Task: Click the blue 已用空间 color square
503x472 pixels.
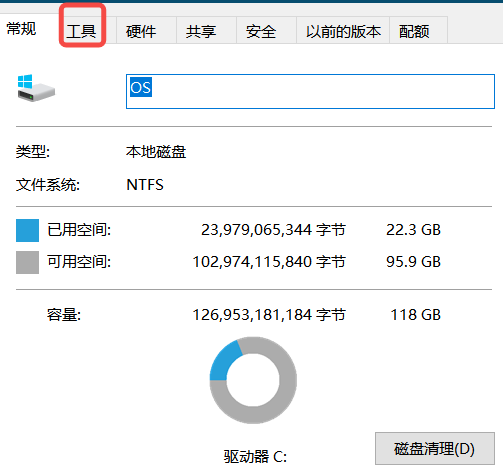Action: (x=27, y=230)
